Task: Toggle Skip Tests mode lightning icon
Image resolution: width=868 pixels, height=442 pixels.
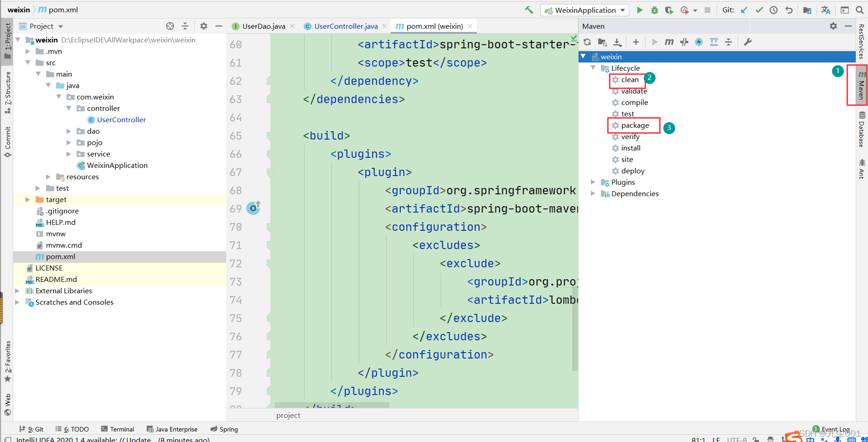Action: tap(699, 42)
